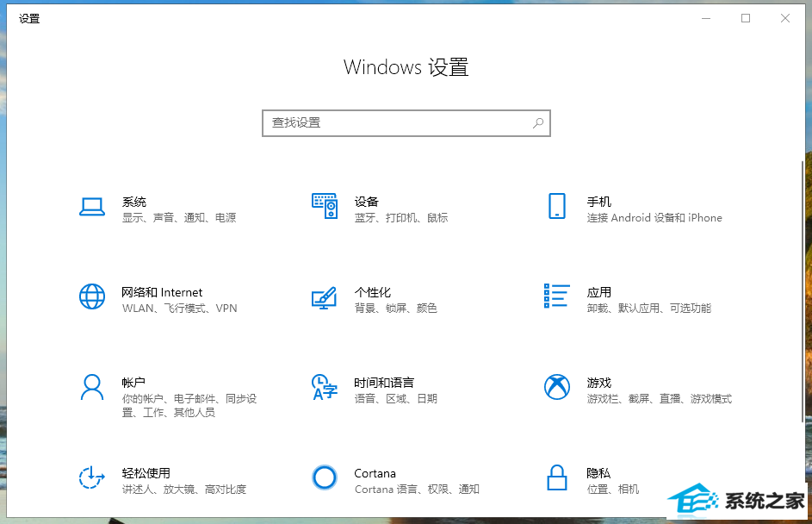Click the 个性化 title text
This screenshot has height=524, width=812.
(x=372, y=292)
